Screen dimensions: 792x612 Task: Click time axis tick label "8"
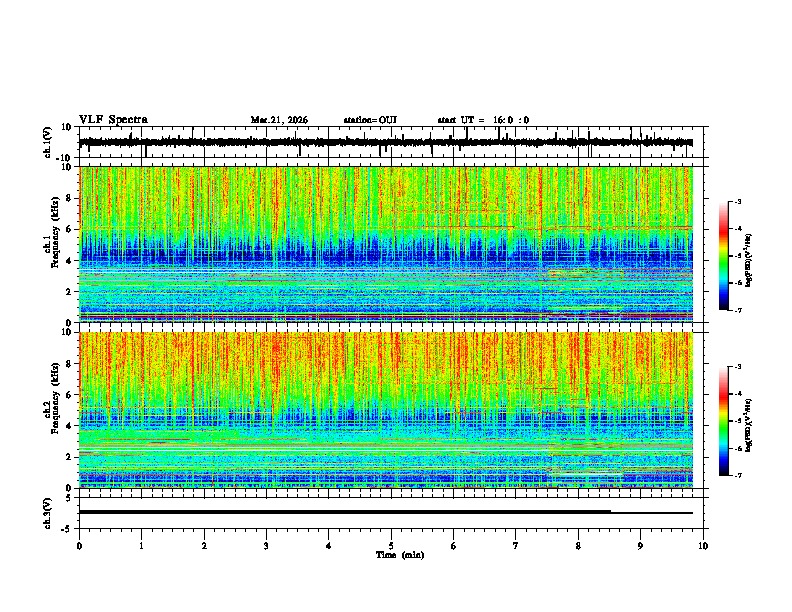coord(578,546)
